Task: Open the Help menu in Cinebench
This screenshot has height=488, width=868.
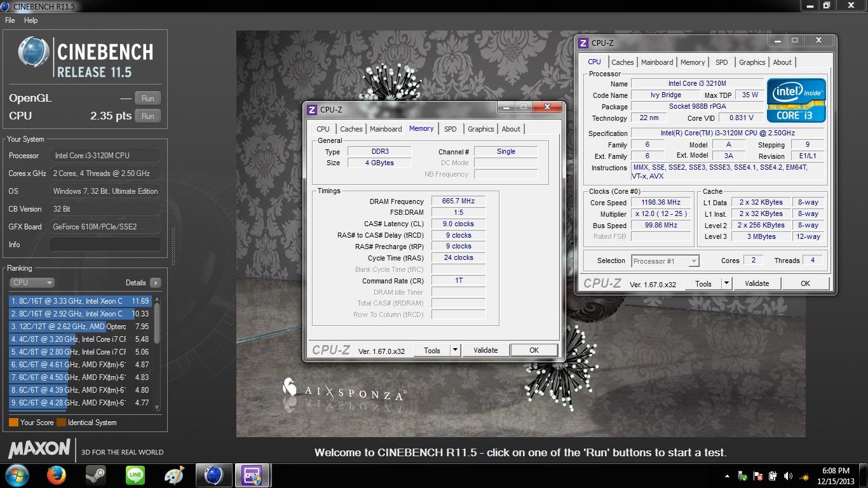Action: pos(31,20)
